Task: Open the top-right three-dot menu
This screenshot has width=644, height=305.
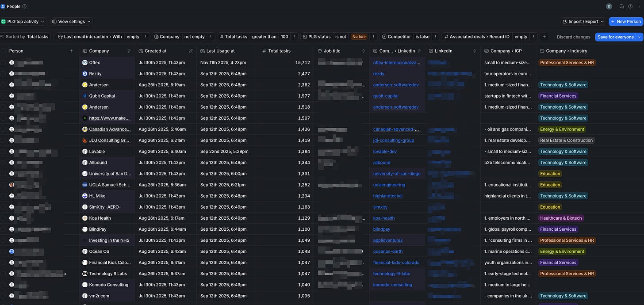Action: pyautogui.click(x=639, y=7)
